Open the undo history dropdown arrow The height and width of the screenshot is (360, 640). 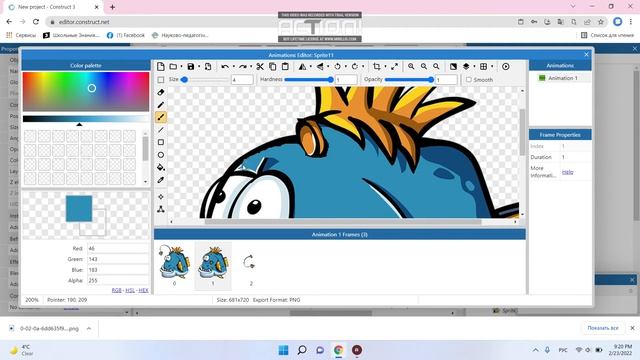coord(233,67)
